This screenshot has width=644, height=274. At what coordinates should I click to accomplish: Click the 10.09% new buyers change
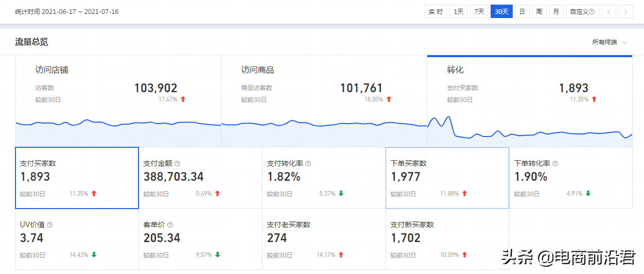tap(449, 255)
